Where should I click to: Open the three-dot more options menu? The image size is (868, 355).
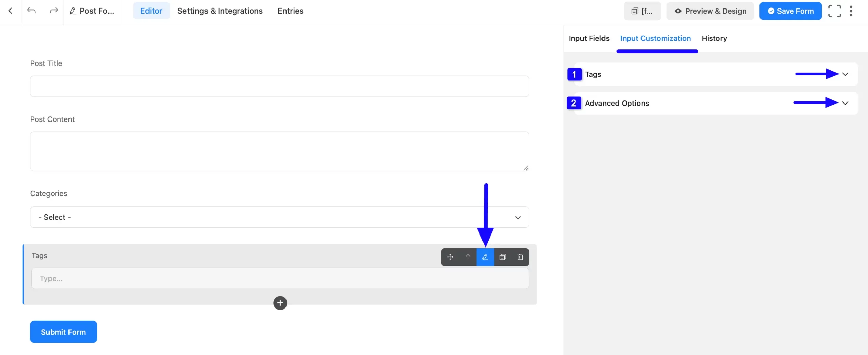851,11
